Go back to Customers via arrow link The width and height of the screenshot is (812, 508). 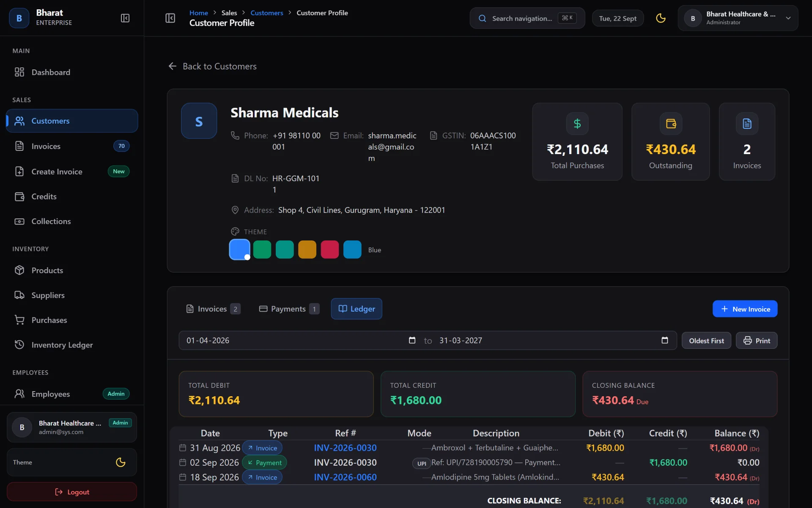click(212, 66)
